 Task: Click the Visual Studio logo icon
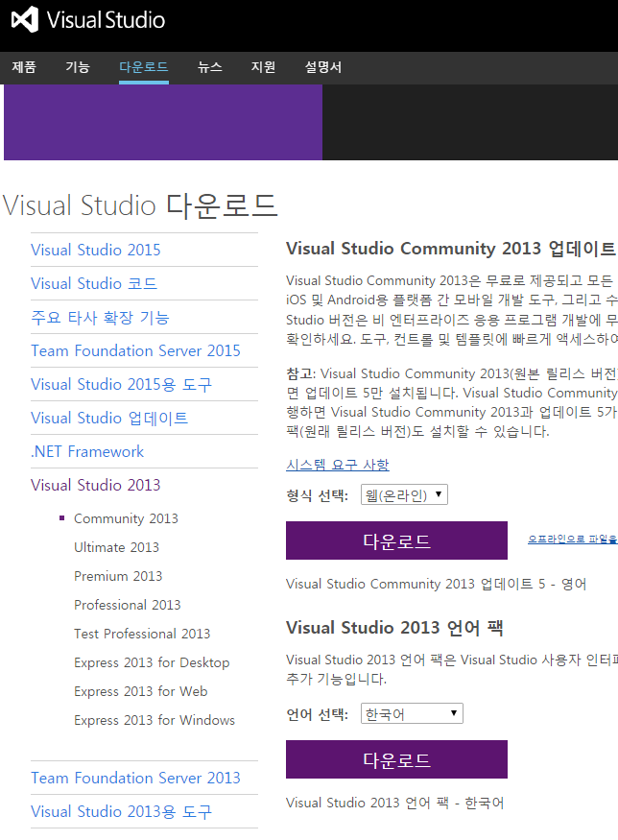coord(25,19)
